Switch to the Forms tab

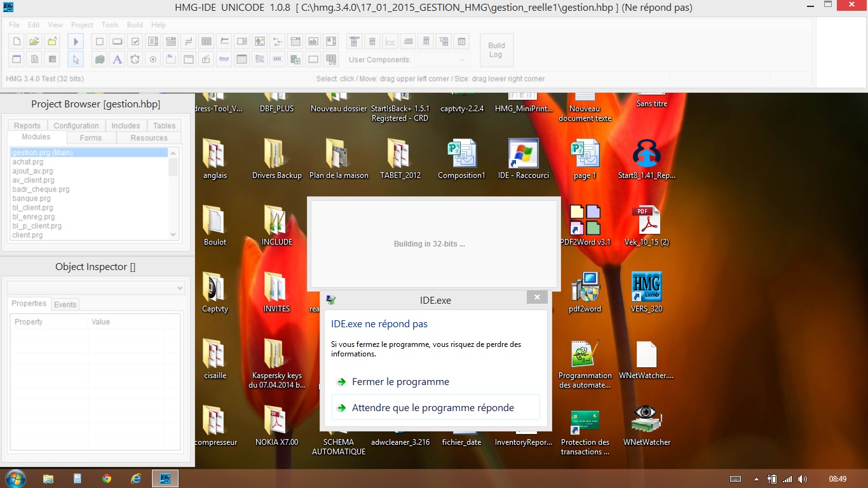[91, 138]
